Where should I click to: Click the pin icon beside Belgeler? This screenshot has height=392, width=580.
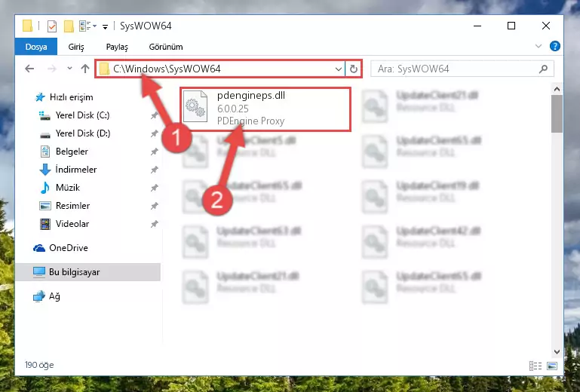pyautogui.click(x=155, y=152)
